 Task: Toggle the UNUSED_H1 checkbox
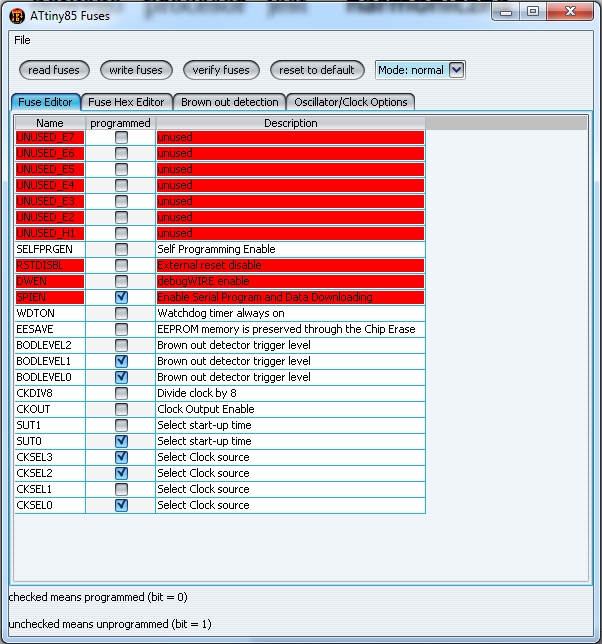pyautogui.click(x=121, y=233)
